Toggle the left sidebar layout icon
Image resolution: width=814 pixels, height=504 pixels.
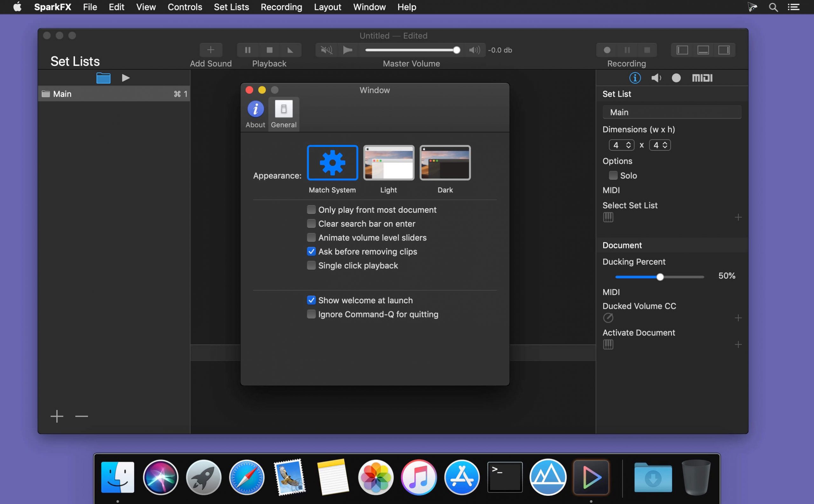pyautogui.click(x=682, y=50)
